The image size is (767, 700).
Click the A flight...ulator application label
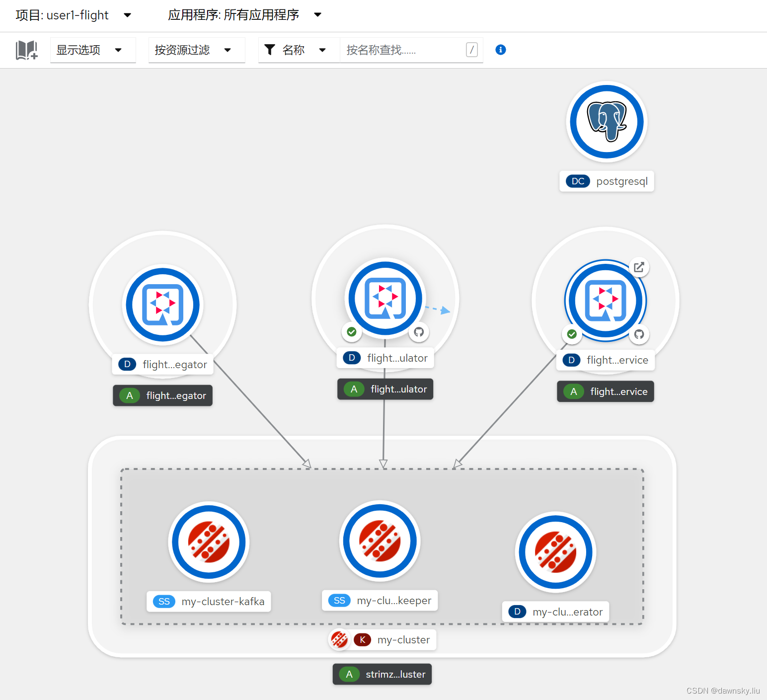tap(385, 389)
